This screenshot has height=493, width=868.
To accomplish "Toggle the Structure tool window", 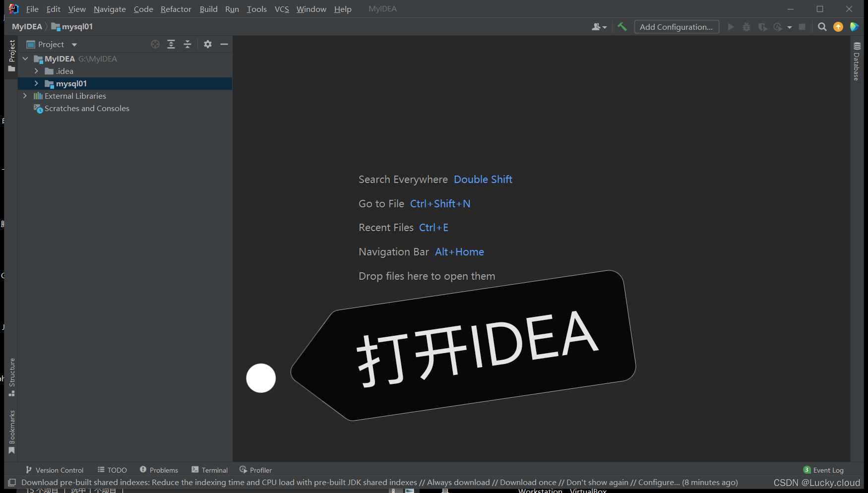I will point(11,378).
